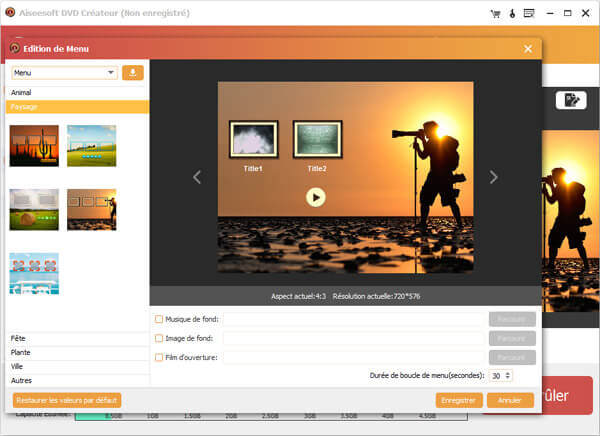
Task: Open the Menu type dropdown
Action: 64,72
